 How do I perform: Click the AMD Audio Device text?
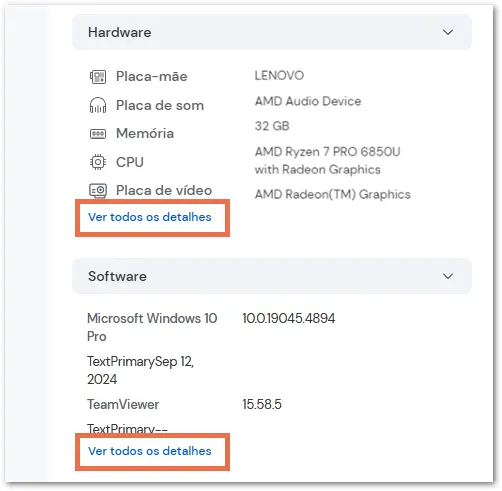[x=308, y=101]
